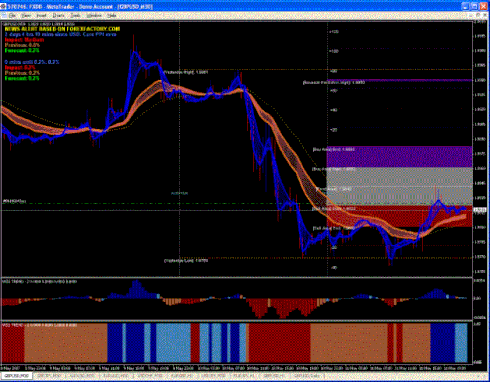Open the Tools menu
Image resolution: width=490 pixels, height=382 pixels.
[x=76, y=16]
